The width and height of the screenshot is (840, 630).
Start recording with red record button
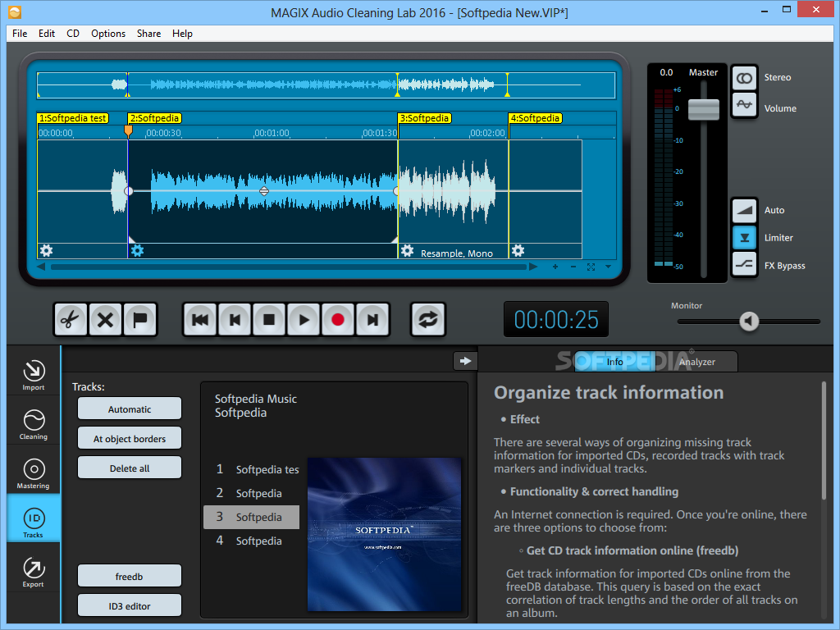point(338,320)
